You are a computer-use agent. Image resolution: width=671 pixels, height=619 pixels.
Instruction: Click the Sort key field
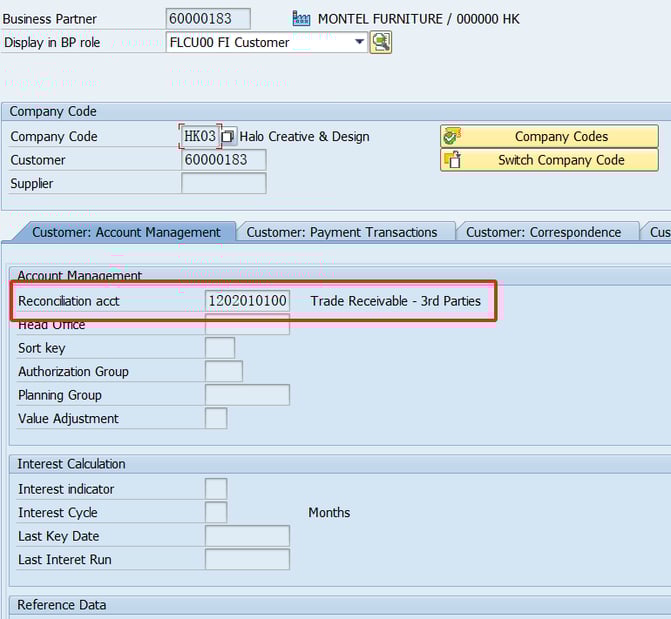click(220, 348)
